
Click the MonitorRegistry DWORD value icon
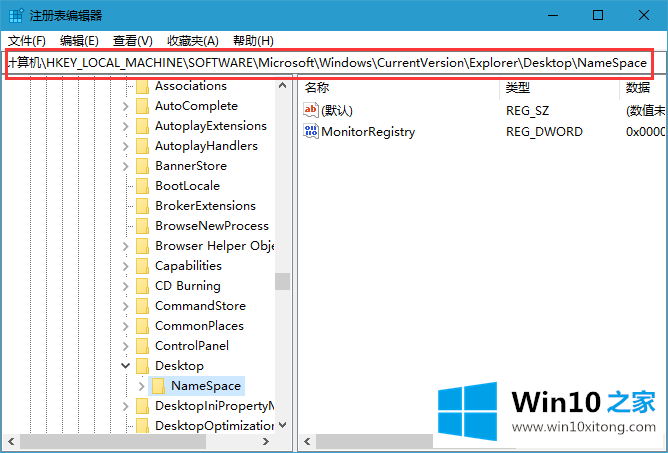point(311,131)
